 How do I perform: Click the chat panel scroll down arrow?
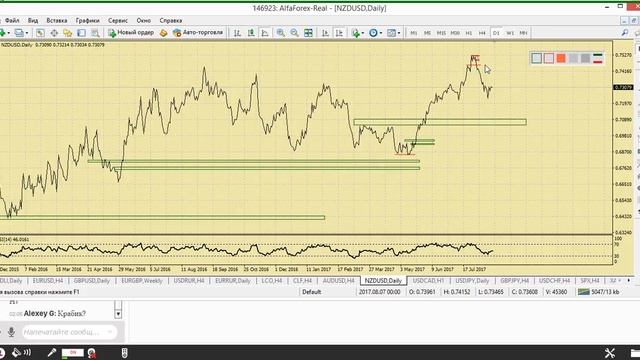click(118, 314)
